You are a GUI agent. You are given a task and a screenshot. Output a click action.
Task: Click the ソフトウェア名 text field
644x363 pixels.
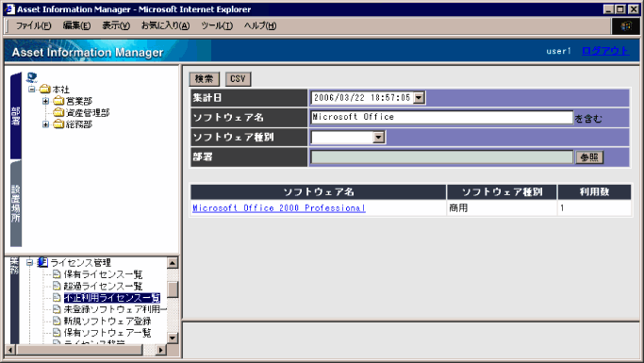click(x=441, y=118)
